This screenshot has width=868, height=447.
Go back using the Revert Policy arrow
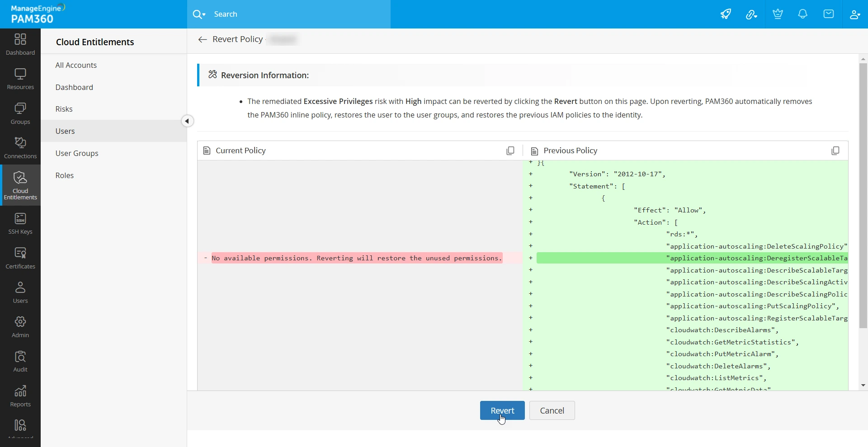click(x=203, y=40)
